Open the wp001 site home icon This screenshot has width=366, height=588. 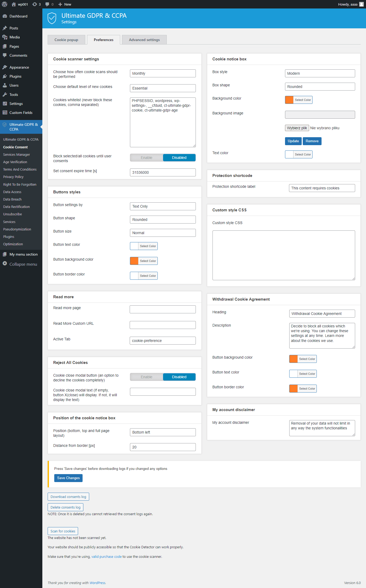pos(14,4)
